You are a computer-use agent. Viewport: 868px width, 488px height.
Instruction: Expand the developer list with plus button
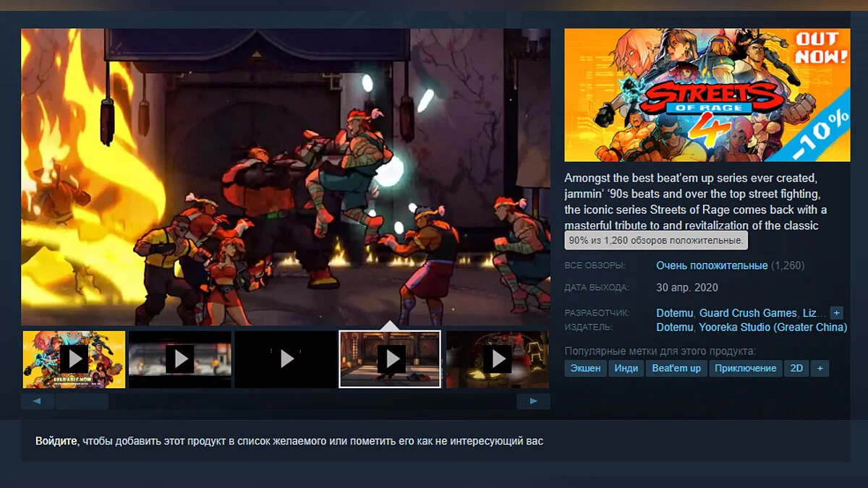[836, 313]
